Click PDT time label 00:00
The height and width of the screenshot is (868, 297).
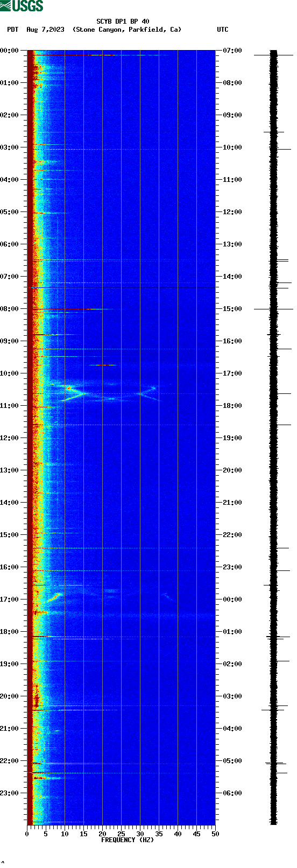pos(10,51)
